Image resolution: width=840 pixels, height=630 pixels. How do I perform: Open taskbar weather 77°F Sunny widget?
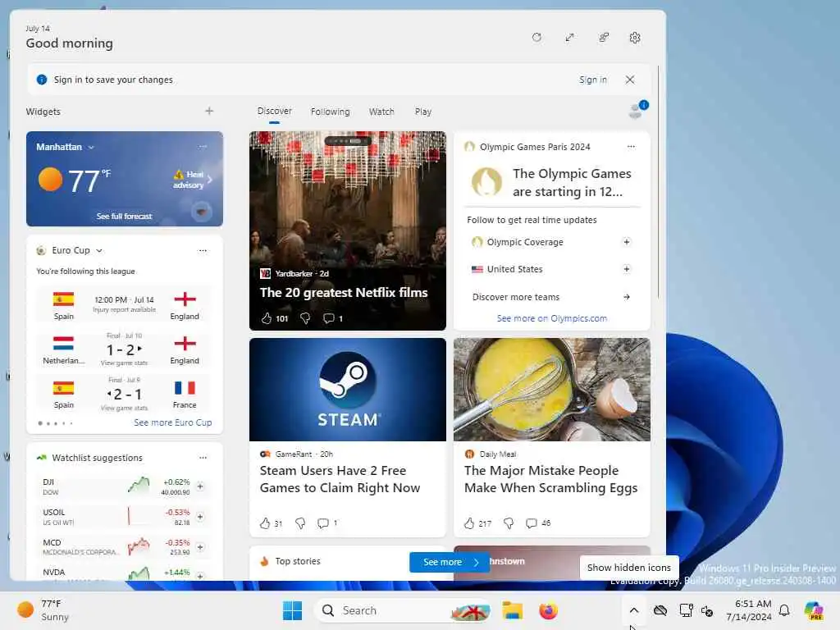point(44,610)
